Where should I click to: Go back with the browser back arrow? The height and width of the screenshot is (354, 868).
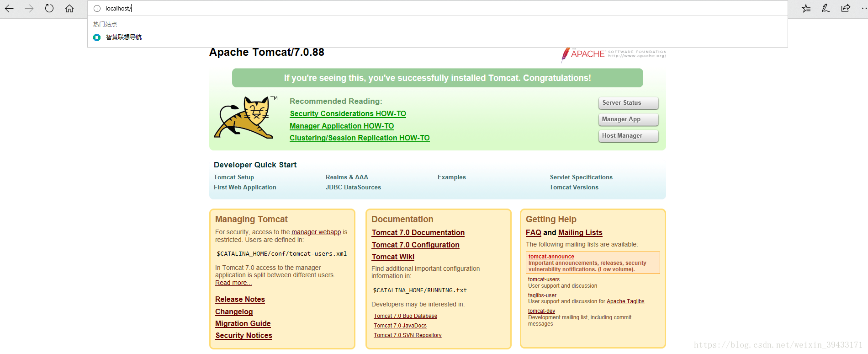[x=9, y=8]
